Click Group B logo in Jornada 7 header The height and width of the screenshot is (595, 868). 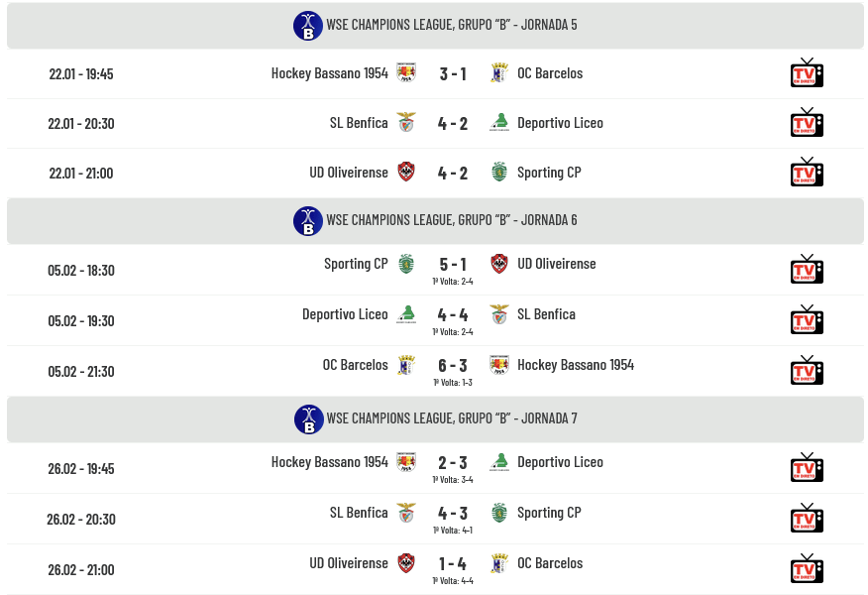(308, 418)
